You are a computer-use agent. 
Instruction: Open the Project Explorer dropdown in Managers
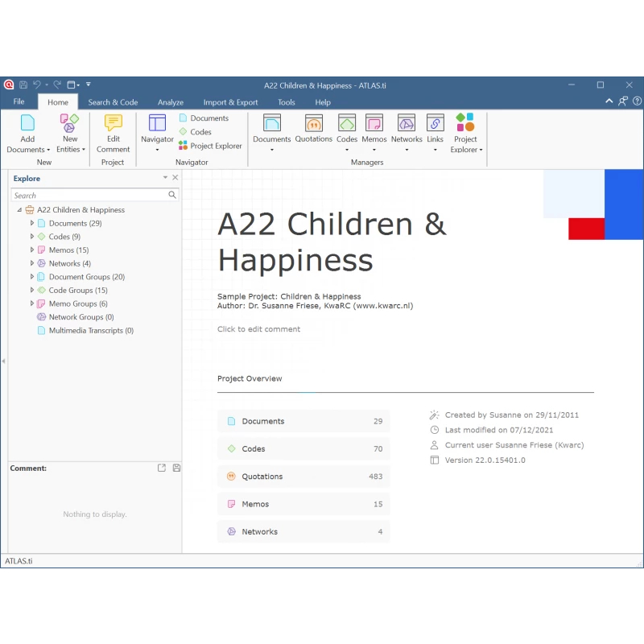point(465,139)
